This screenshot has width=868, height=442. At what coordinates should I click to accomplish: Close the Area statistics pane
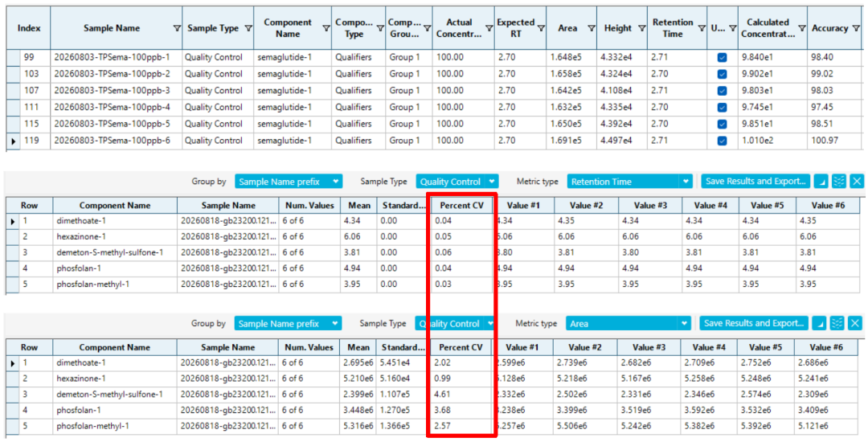[856, 323]
